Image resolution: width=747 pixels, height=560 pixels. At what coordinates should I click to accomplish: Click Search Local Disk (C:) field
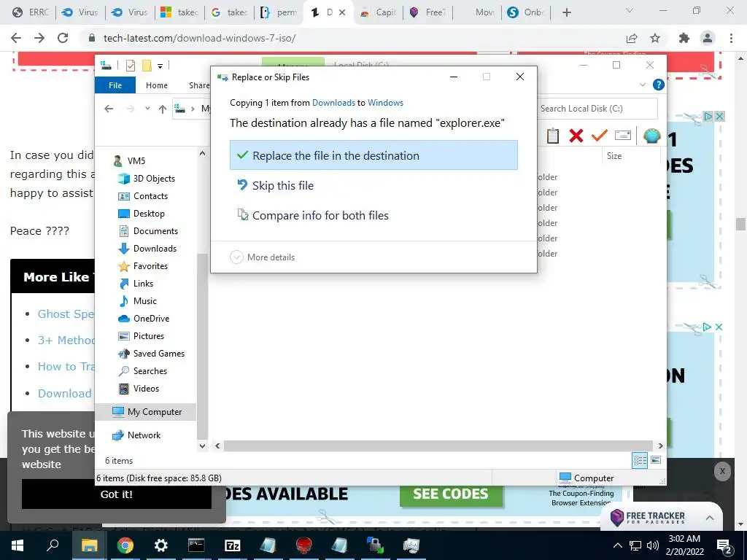tap(597, 109)
